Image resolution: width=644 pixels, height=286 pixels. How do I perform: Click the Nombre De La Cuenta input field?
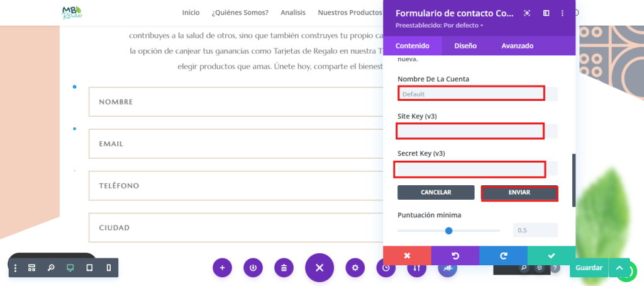click(478, 94)
